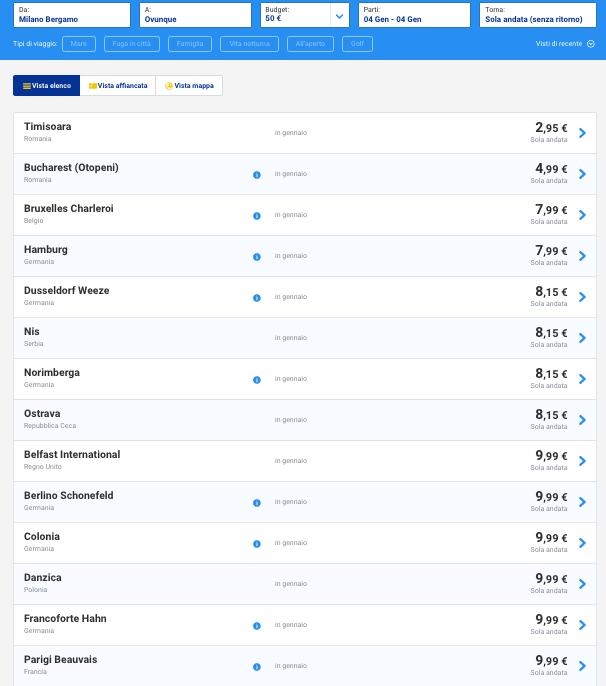Click the Da departure airport field
The image size is (606, 686).
72,15
